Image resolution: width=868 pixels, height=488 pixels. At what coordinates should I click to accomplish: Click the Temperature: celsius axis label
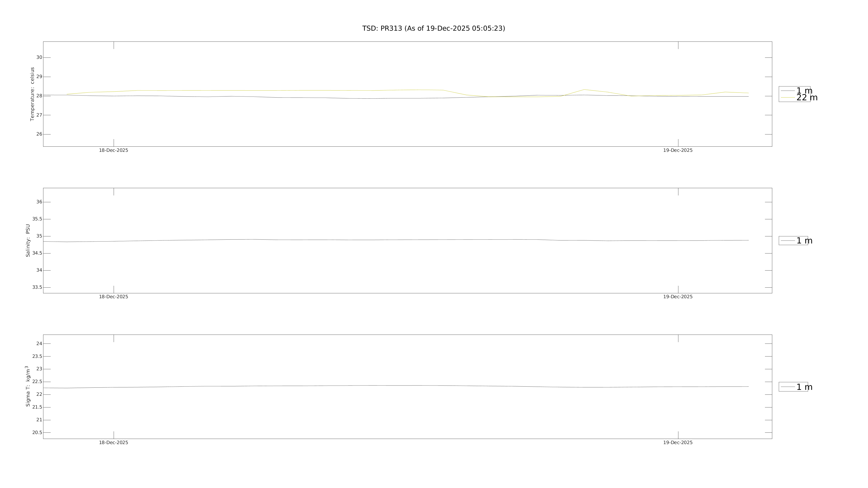pyautogui.click(x=32, y=94)
